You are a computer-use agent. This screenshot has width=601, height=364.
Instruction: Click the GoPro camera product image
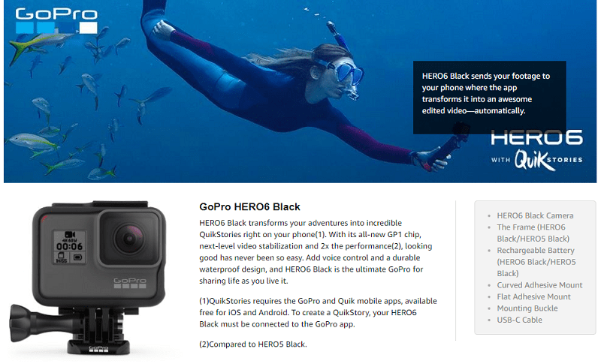(89, 278)
